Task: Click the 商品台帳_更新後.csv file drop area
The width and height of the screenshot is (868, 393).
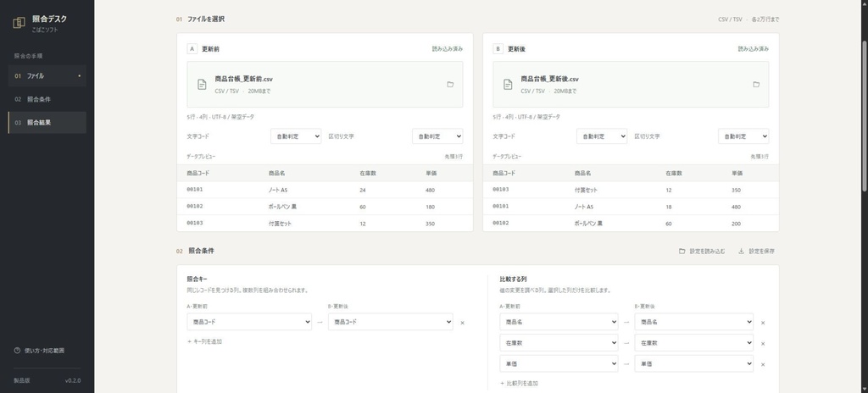Action: [631, 84]
